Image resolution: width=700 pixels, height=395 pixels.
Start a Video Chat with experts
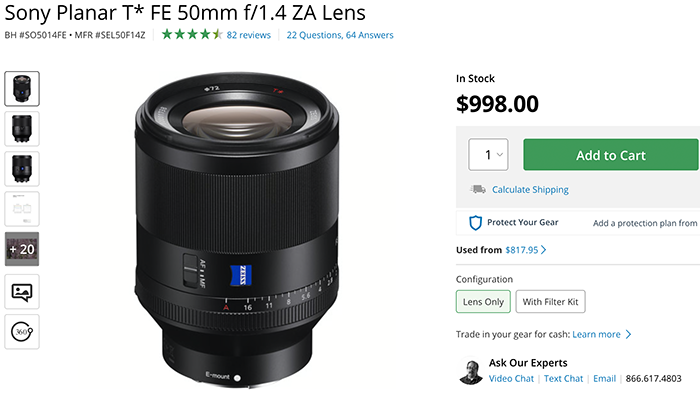(511, 378)
